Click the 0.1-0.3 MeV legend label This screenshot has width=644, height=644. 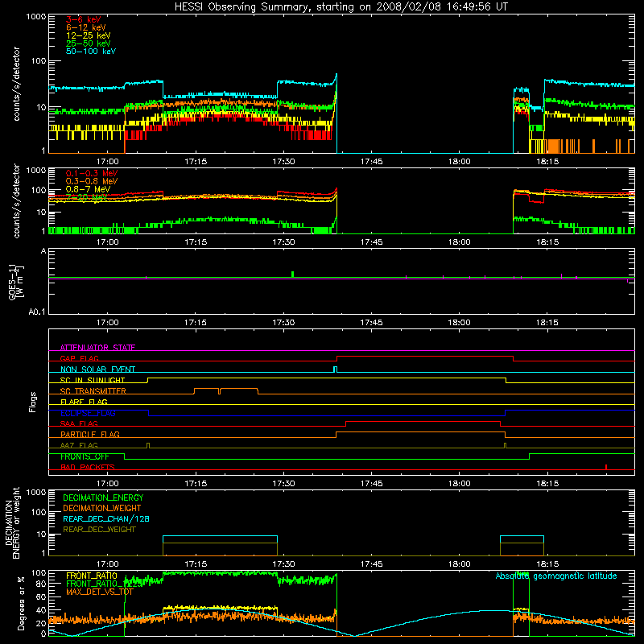click(91, 173)
